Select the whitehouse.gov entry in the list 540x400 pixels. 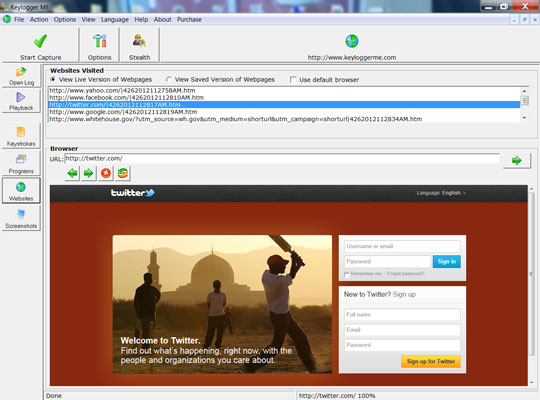pos(284,119)
